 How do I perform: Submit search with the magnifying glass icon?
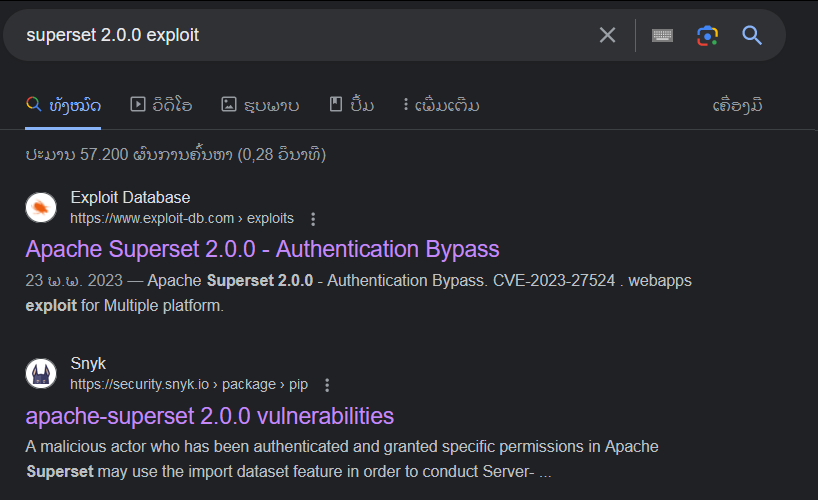pyautogui.click(x=752, y=35)
